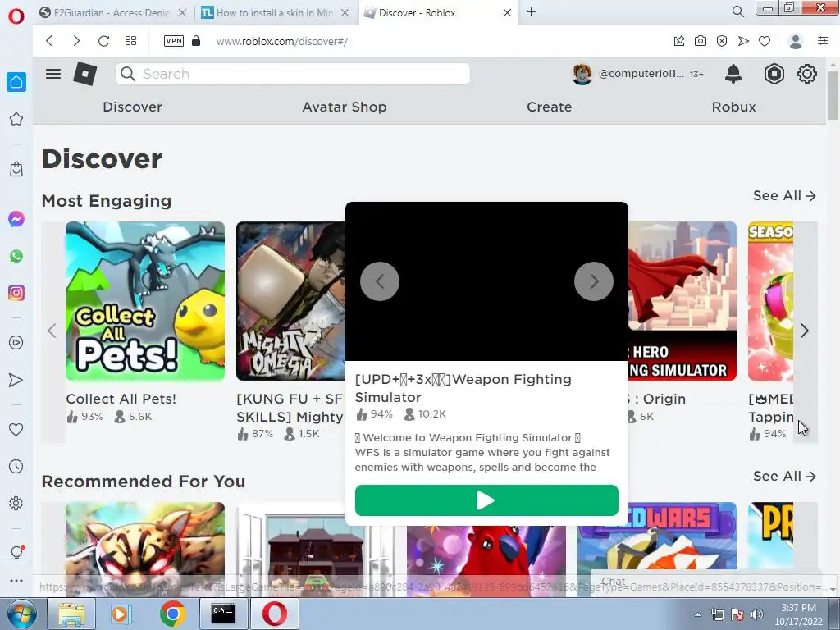Open Hero Simulator Origin game thumbnail
Screen dimensions: 840x630
(682, 301)
